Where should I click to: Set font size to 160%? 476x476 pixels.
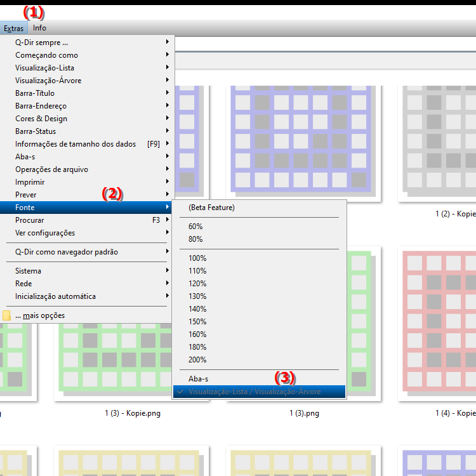tap(259, 334)
